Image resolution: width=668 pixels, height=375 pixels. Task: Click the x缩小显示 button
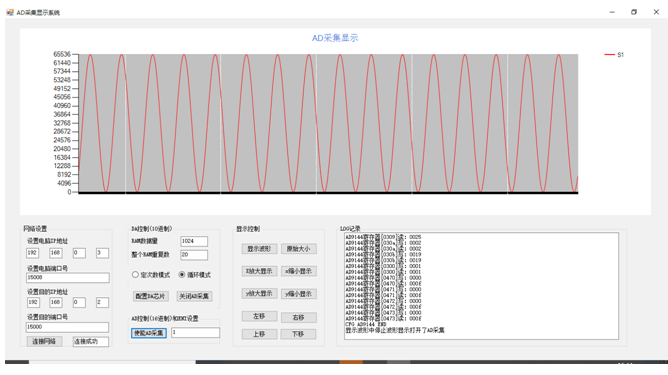tap(298, 271)
